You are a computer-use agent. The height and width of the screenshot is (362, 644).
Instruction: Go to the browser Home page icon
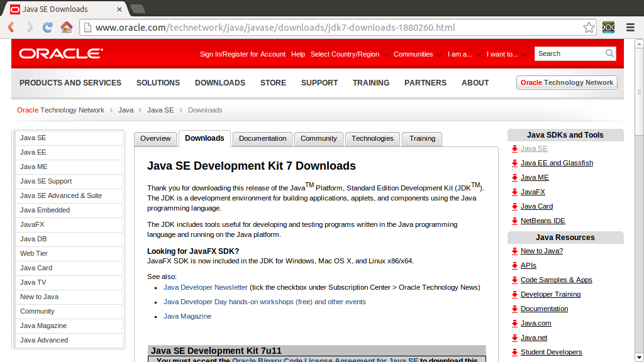tap(67, 28)
